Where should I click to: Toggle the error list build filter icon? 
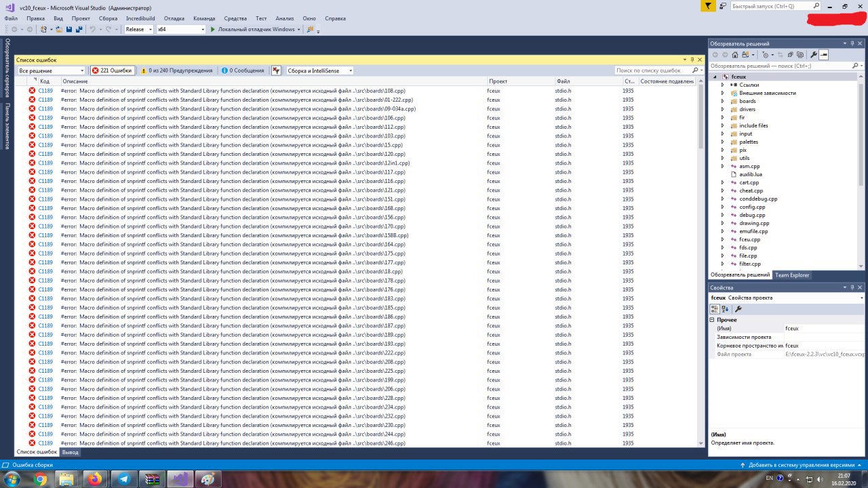[276, 70]
